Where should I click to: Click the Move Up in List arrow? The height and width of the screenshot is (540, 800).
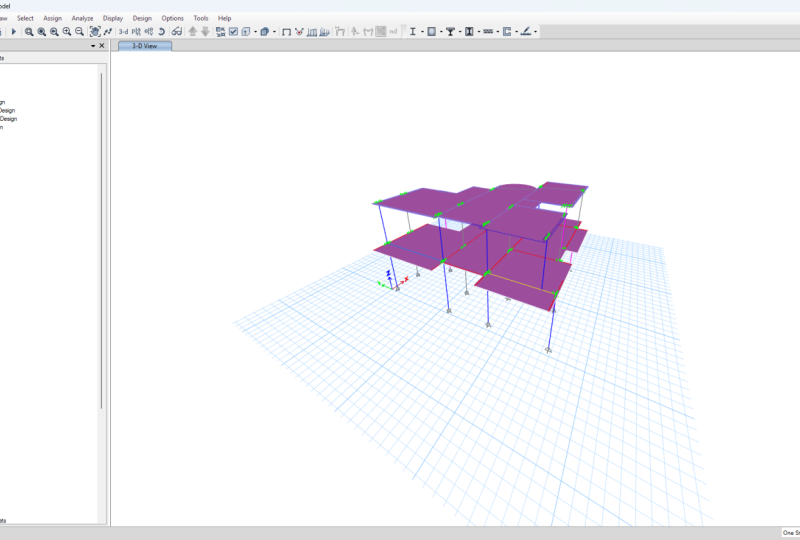(193, 32)
